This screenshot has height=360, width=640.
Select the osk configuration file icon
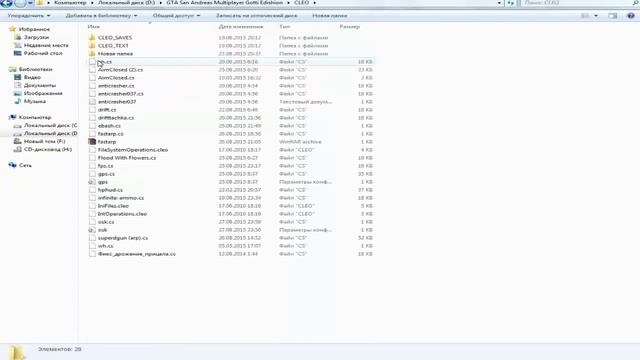[92, 230]
